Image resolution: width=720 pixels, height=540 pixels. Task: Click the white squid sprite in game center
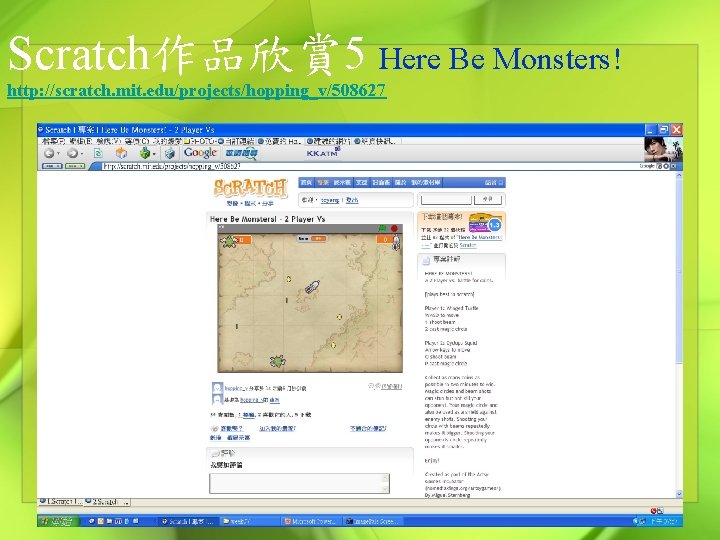pos(313,286)
